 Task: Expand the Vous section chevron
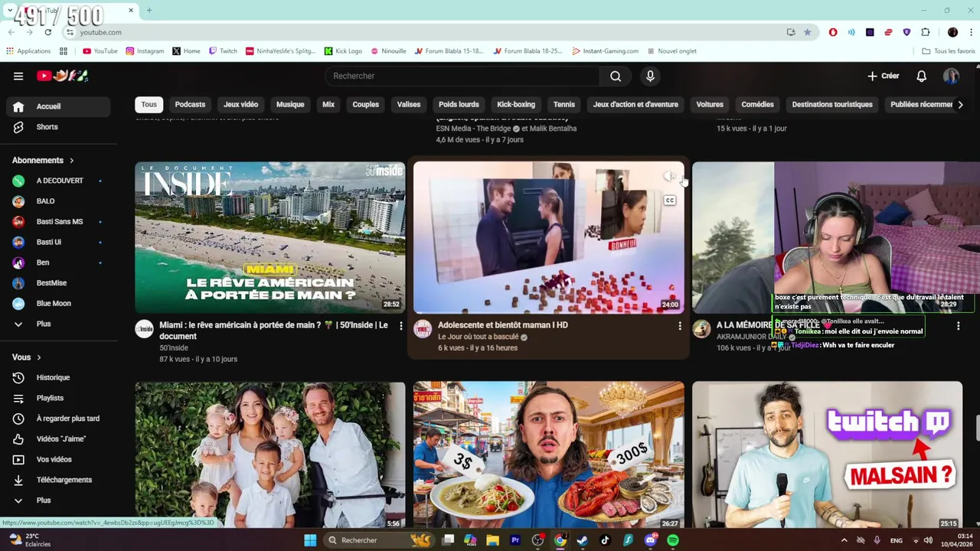coord(39,357)
